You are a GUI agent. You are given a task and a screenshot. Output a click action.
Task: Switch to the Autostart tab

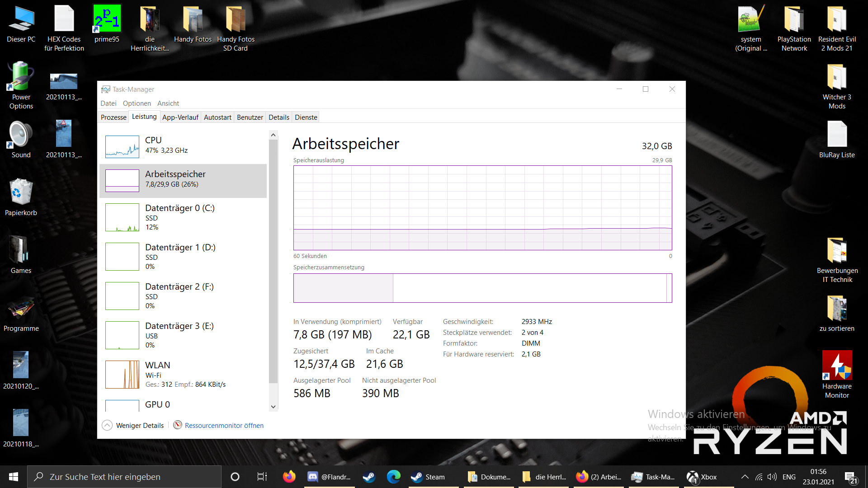click(x=217, y=117)
